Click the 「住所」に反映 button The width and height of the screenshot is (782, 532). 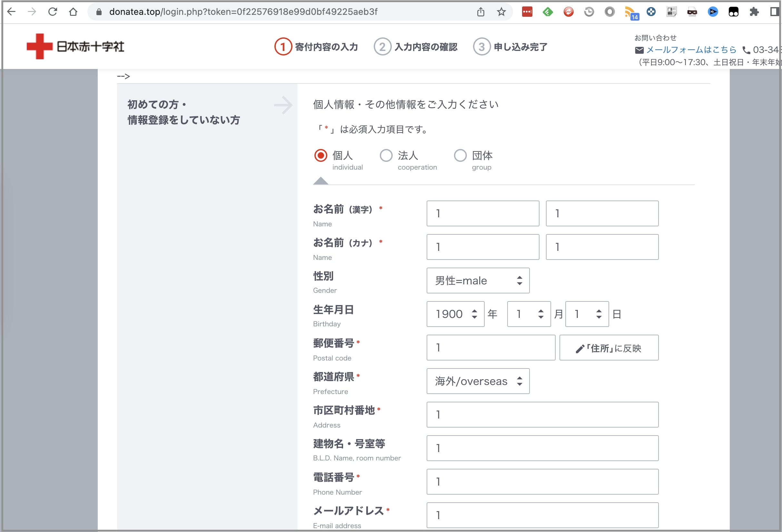tap(609, 348)
